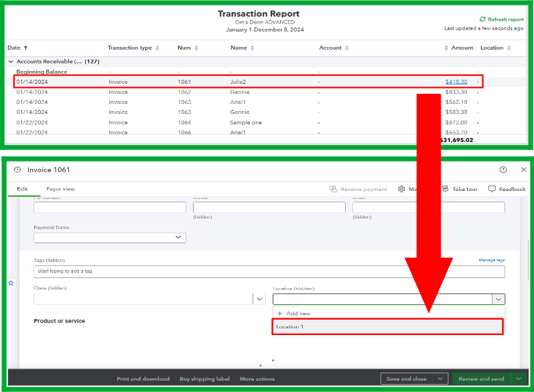Click the Refresh report icon

(x=482, y=19)
